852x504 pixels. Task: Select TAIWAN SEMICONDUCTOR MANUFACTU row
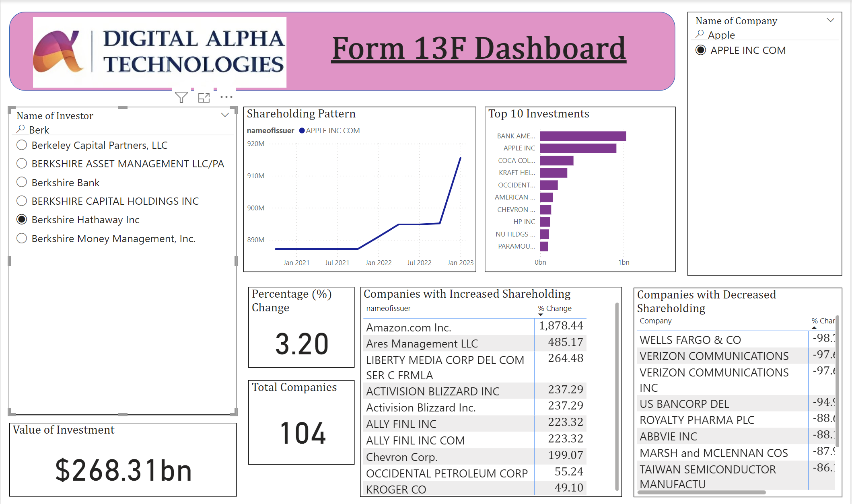click(x=736, y=476)
